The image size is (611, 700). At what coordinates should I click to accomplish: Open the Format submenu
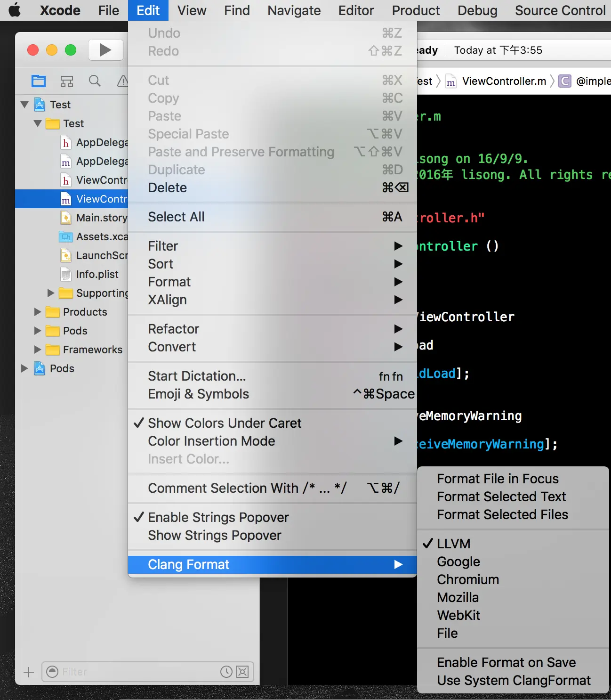[x=272, y=282]
